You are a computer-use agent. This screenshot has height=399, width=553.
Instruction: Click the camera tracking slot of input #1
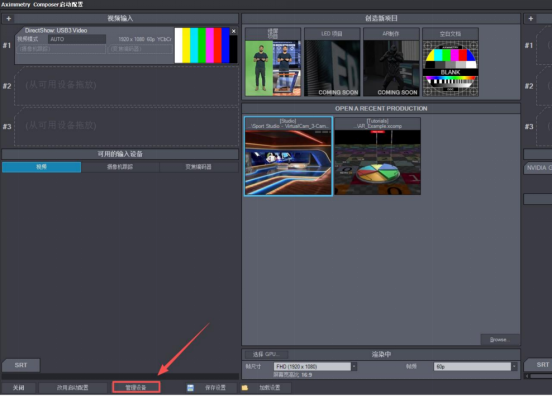tap(61, 49)
